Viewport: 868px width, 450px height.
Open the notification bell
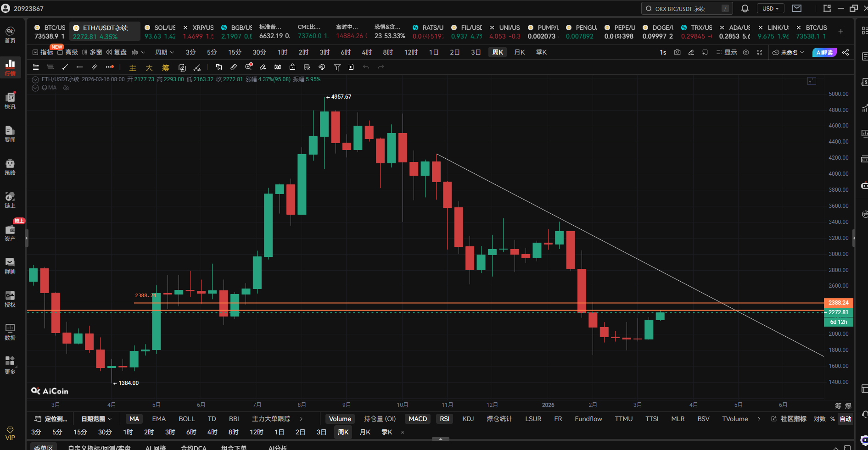(745, 8)
